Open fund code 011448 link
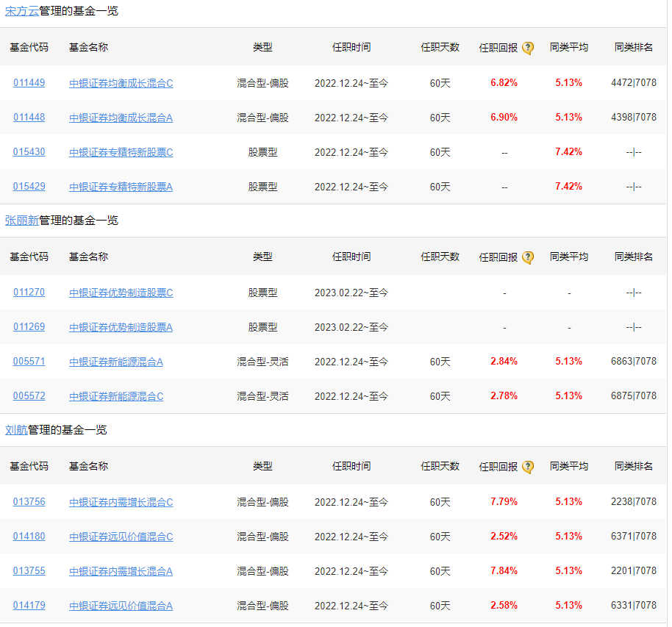This screenshot has width=672, height=627. pos(29,118)
